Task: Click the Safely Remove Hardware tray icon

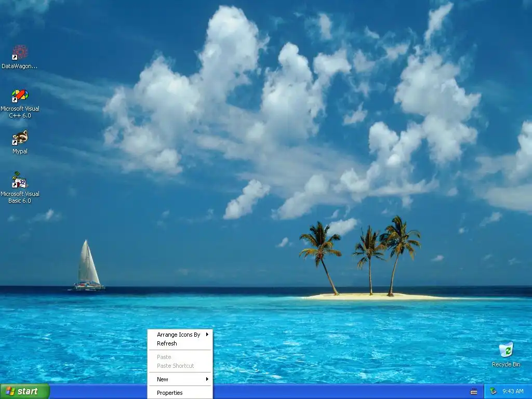Action: point(494,392)
